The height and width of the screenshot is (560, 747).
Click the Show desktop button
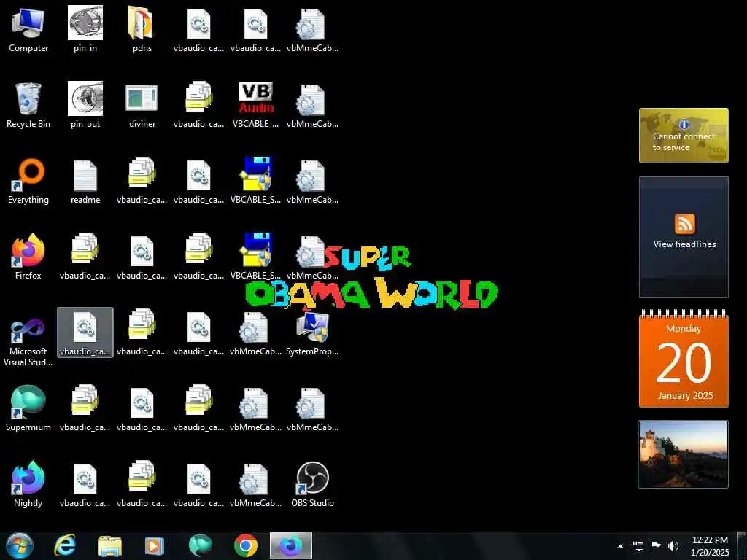(742, 546)
